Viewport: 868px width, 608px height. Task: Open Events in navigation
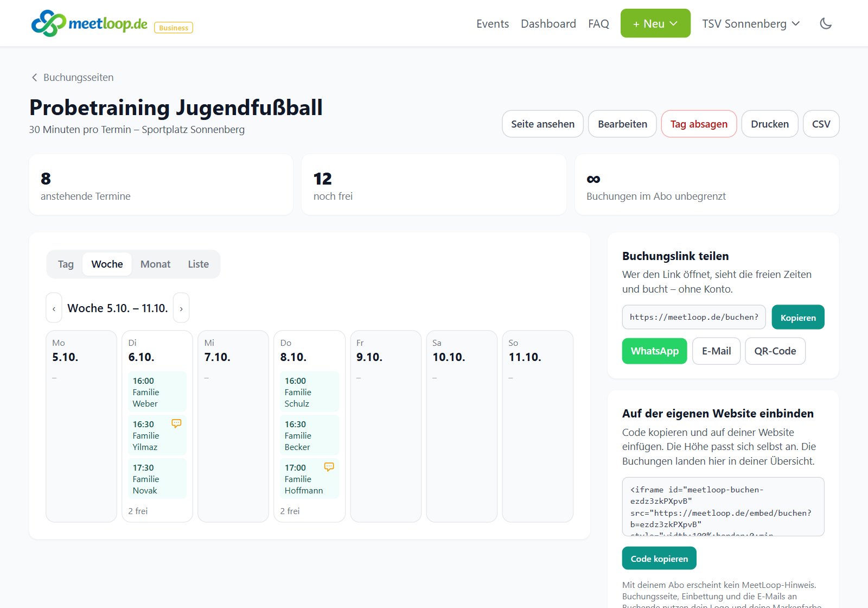pos(493,24)
